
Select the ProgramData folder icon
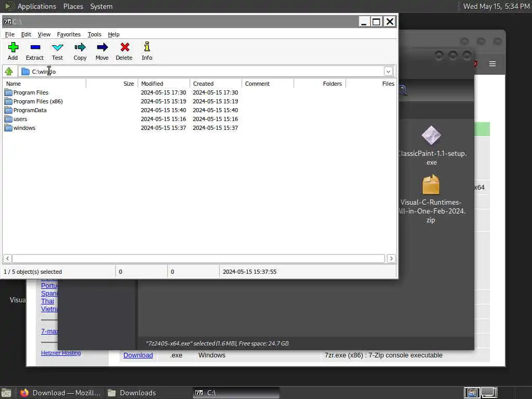coord(8,110)
